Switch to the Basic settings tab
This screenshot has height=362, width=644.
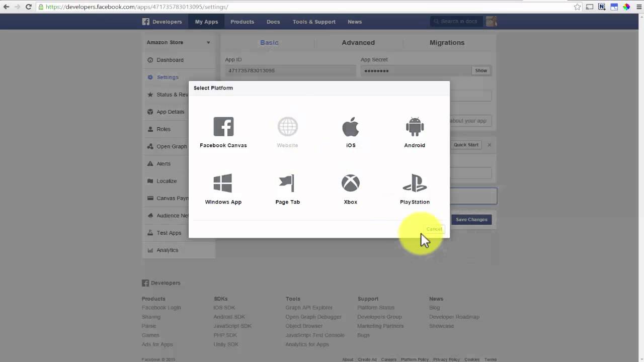tap(269, 43)
